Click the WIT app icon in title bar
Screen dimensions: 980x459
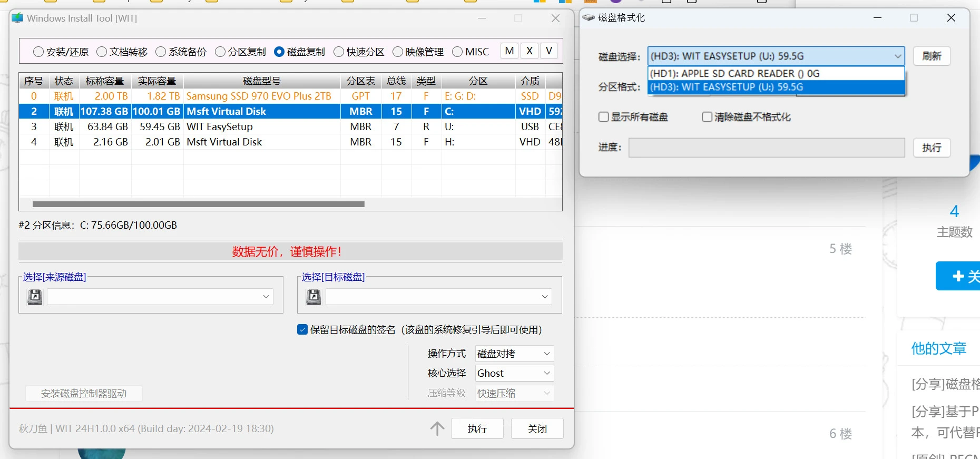click(17, 18)
